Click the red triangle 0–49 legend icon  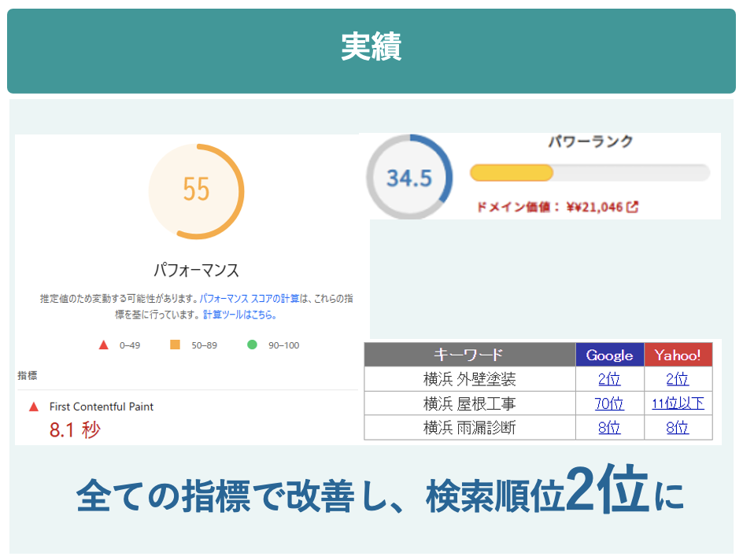click(x=103, y=344)
